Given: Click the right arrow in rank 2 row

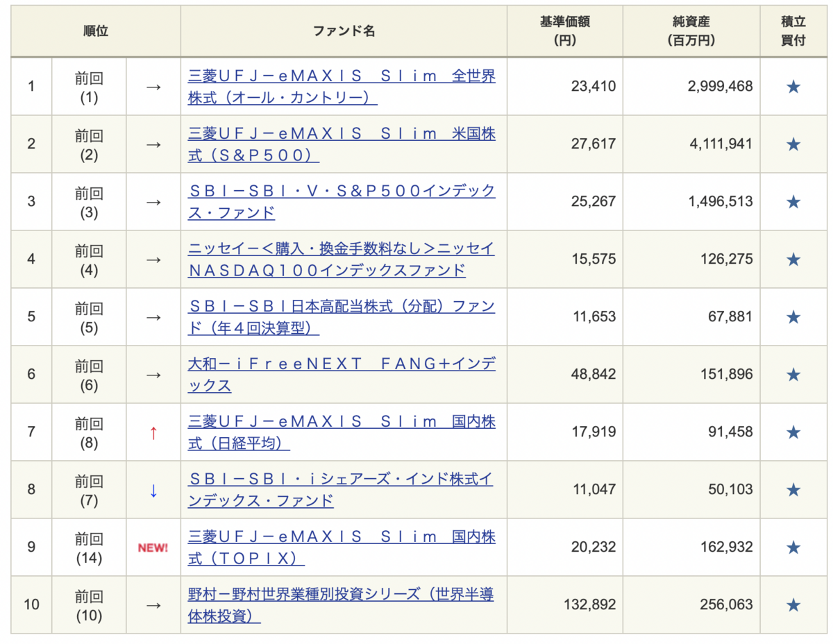Looking at the screenshot, I should point(153,144).
